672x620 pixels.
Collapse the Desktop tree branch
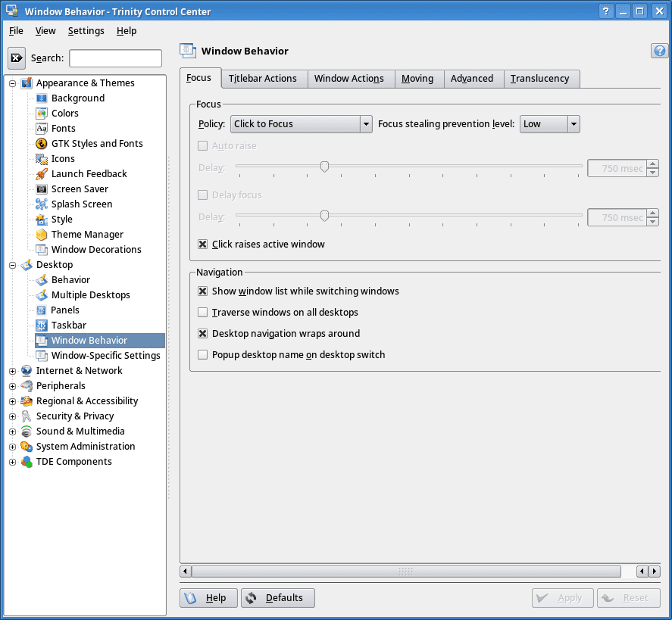pos(12,266)
